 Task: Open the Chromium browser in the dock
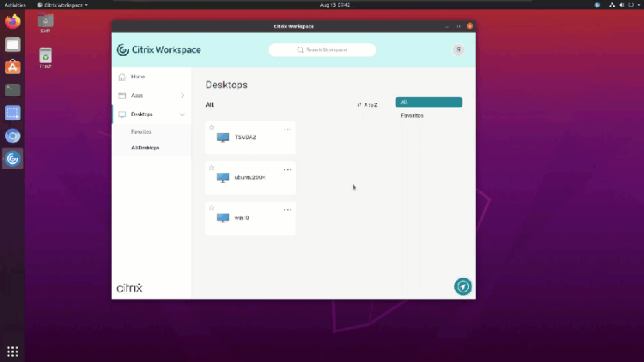coord(13,136)
